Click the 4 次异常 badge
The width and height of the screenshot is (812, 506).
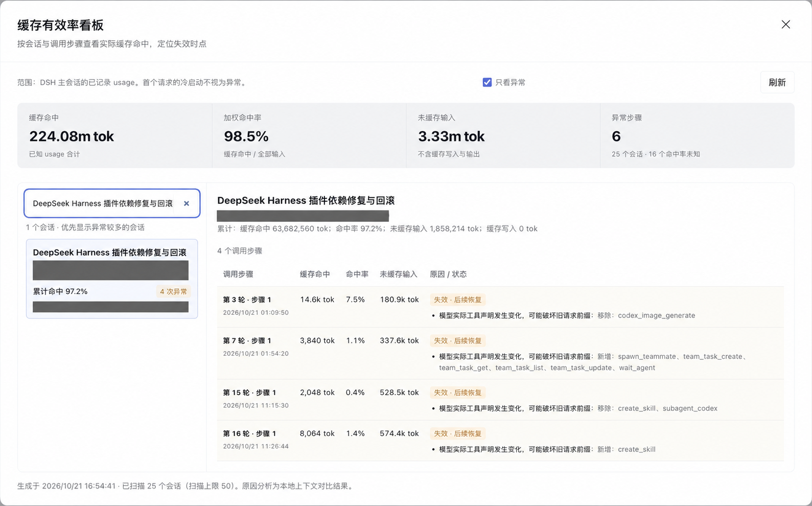[174, 291]
